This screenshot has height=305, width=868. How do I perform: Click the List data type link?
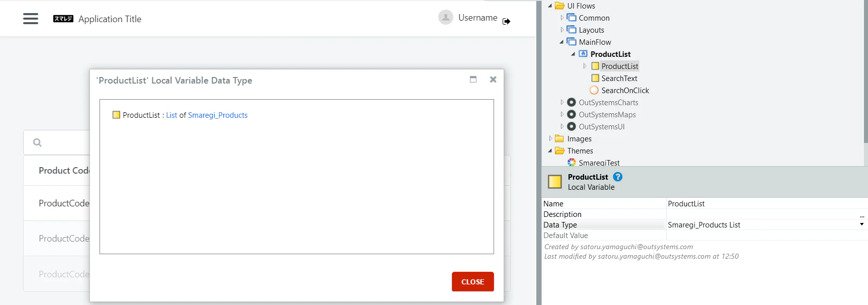tap(171, 115)
